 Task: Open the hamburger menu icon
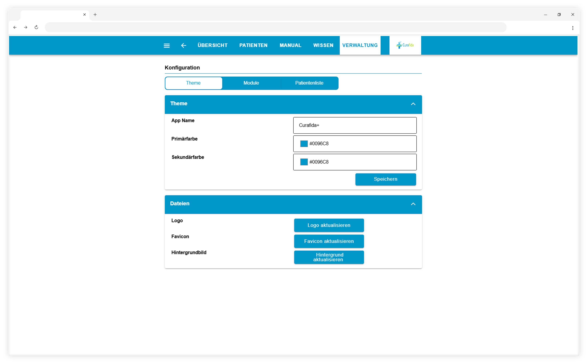(x=167, y=45)
